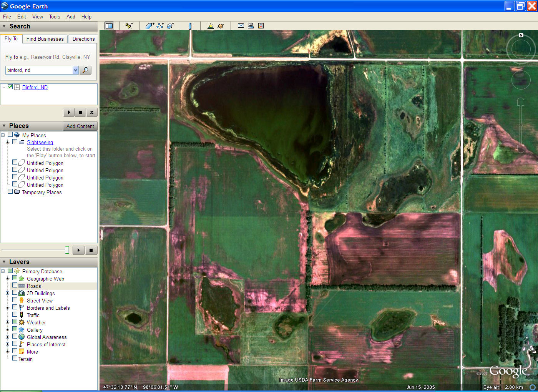Click the zoom slider on the map
Viewport: 538px width, 392px height.
click(521, 125)
